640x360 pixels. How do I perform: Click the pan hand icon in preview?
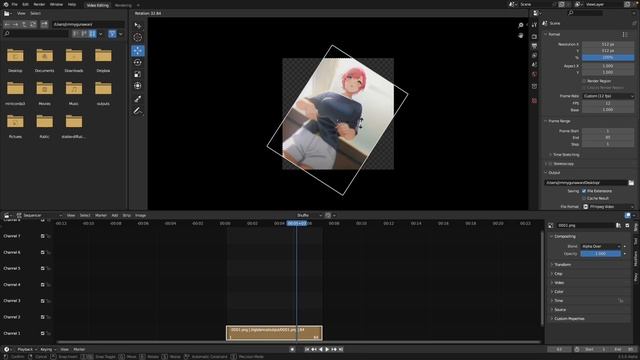tap(521, 36)
